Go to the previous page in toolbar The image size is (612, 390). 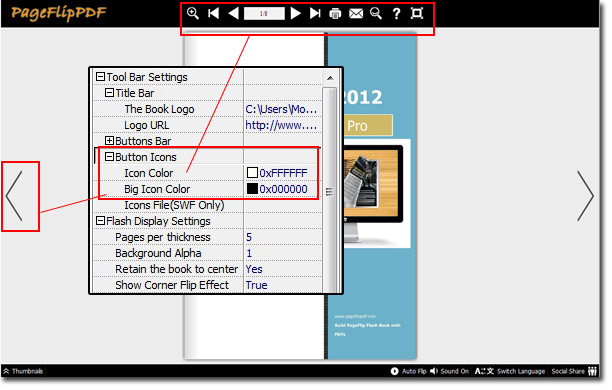pyautogui.click(x=234, y=13)
